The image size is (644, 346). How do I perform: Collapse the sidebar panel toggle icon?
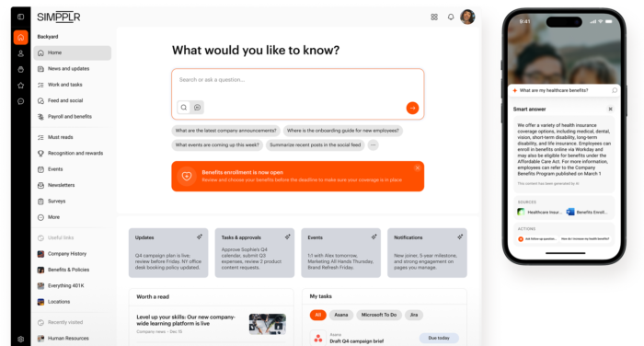click(20, 17)
